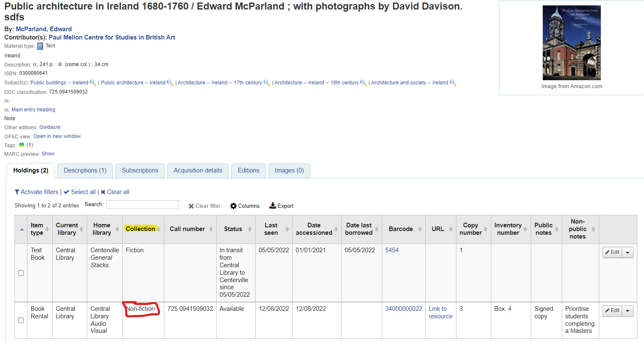Screen dimensions: 644x342
Task: Click Edit button for barcode 34000000022
Action: 612,311
